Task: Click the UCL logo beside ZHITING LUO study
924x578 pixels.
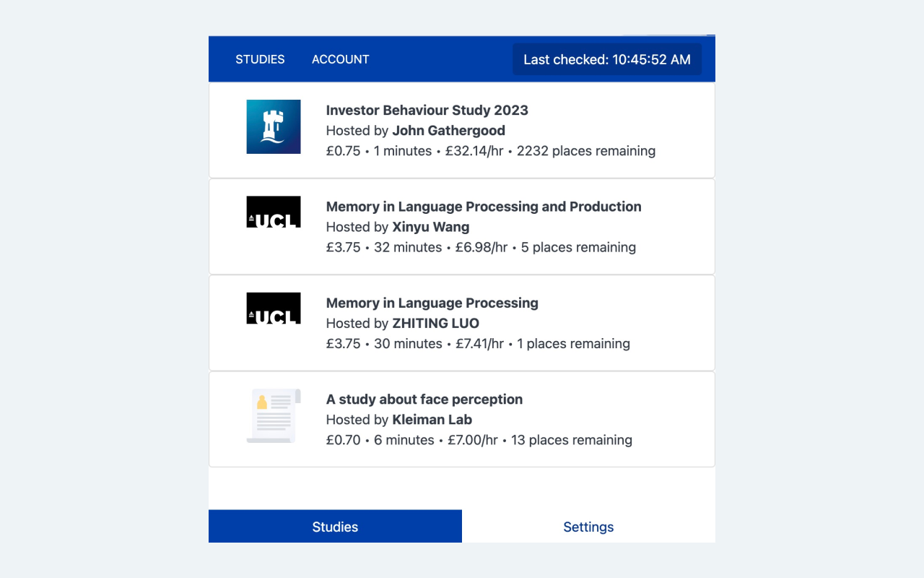Action: 274,309
